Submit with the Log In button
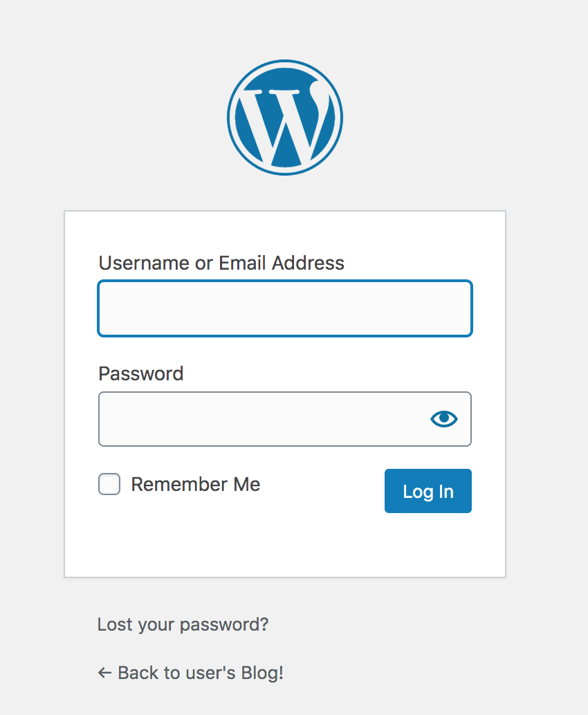The width and height of the screenshot is (588, 715). (428, 491)
